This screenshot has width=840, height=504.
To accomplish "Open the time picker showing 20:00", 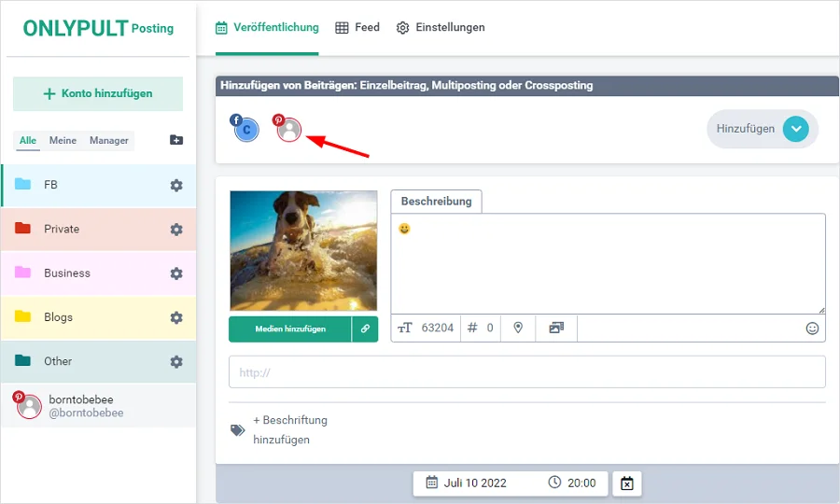I will pos(573,483).
